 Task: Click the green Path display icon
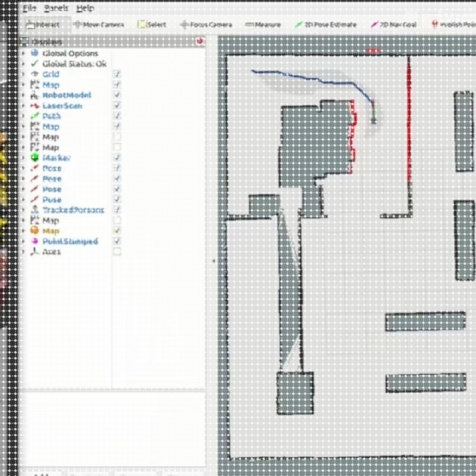coord(34,116)
